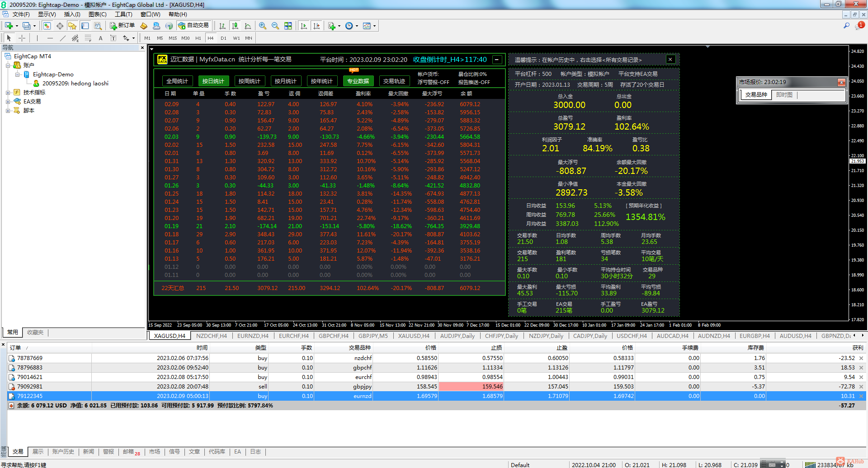Viewport: 868px width, 468px height.
Task: Click the 按月统计 monthly statistics button
Action: point(286,81)
